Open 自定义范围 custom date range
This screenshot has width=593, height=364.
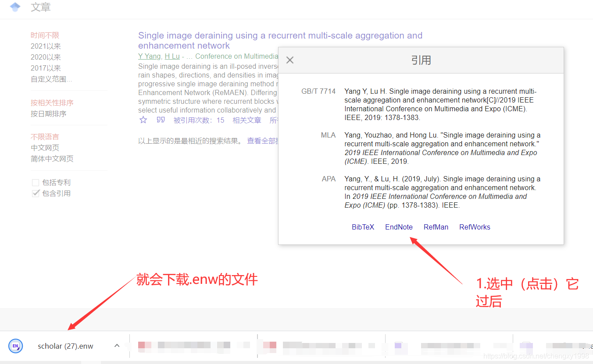(51, 79)
